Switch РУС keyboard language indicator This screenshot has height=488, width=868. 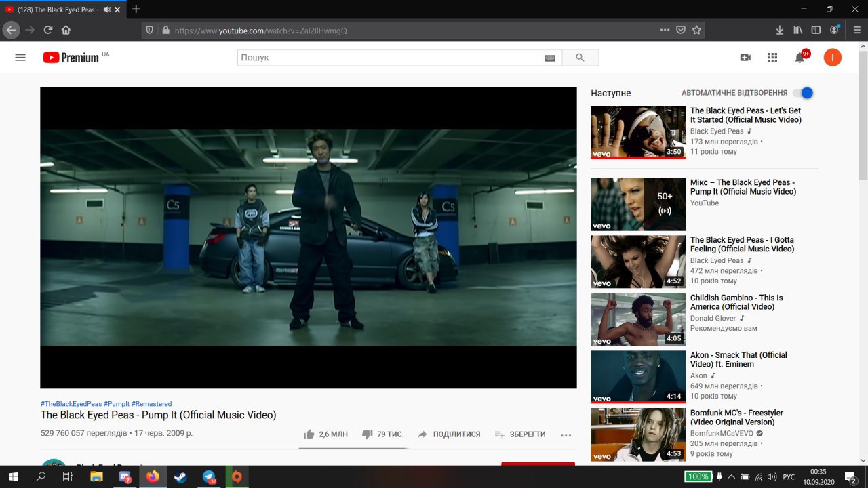(x=789, y=476)
